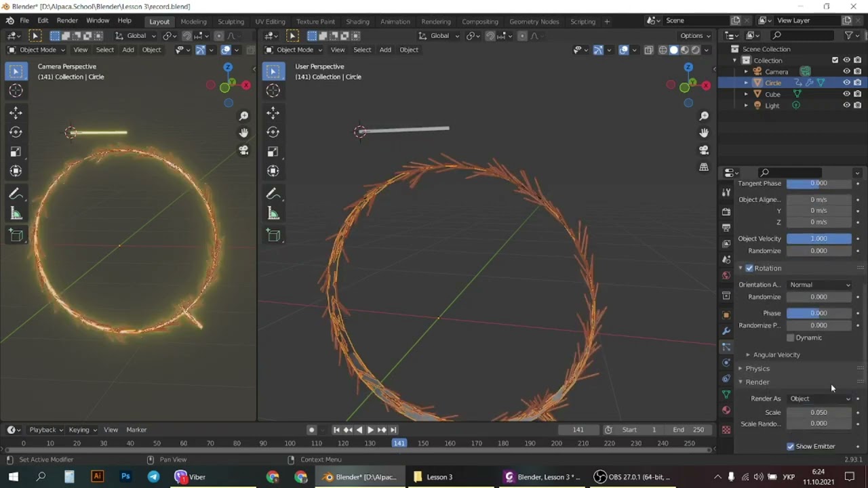The width and height of the screenshot is (868, 488).
Task: Open the Output properties tab
Action: tap(726, 228)
